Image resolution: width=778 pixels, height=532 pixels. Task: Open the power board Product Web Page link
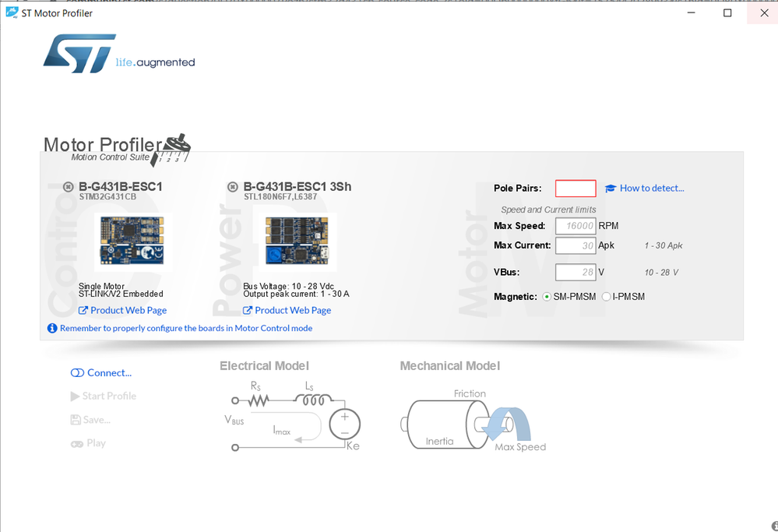point(293,311)
